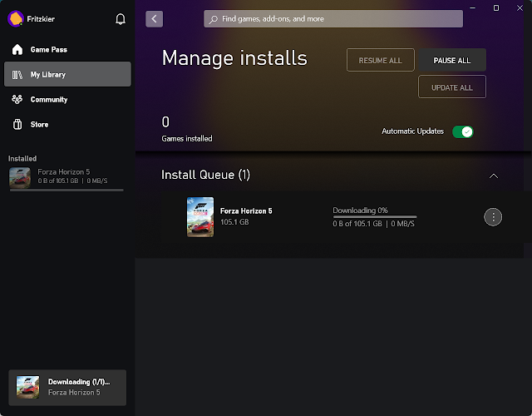532x416 pixels.
Task: Click the Manage installs heading
Action: click(234, 58)
